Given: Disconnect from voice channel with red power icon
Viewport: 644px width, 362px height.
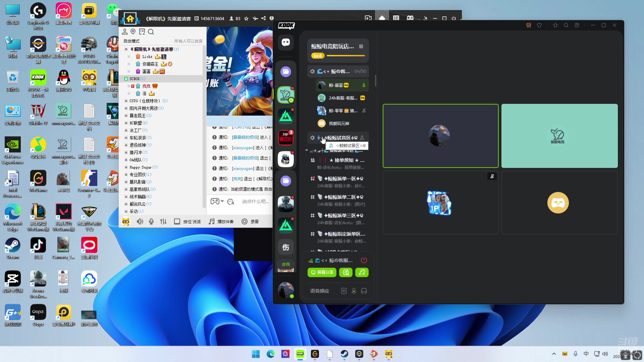Looking at the screenshot, I should pyautogui.click(x=364, y=260).
